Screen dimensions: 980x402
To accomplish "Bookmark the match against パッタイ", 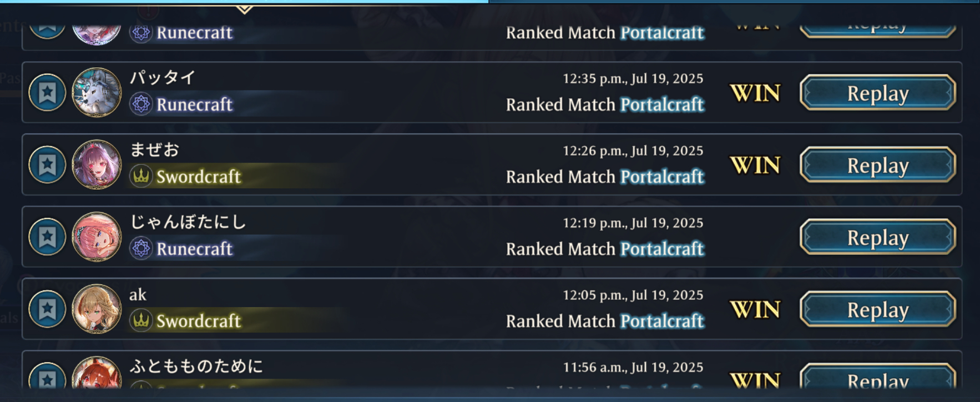I will [47, 92].
